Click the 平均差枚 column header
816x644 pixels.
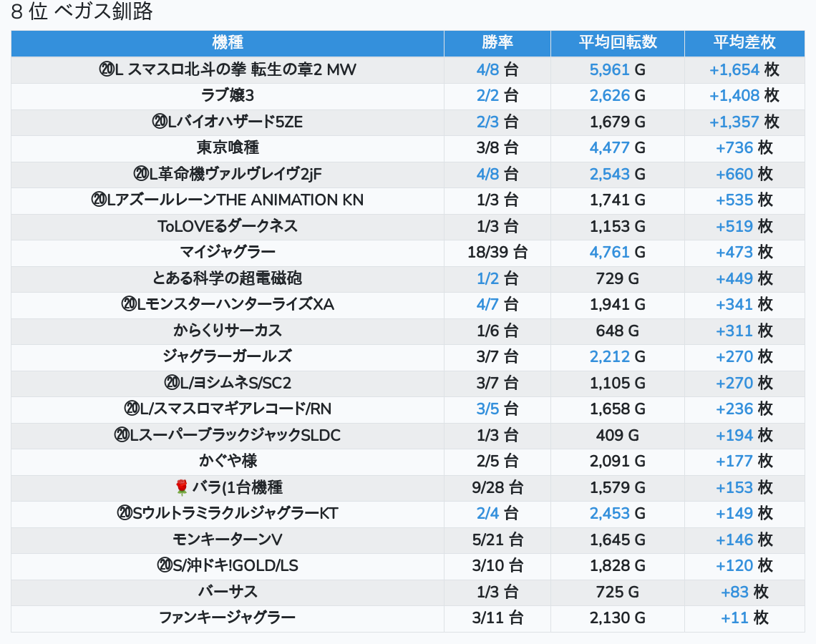click(744, 43)
